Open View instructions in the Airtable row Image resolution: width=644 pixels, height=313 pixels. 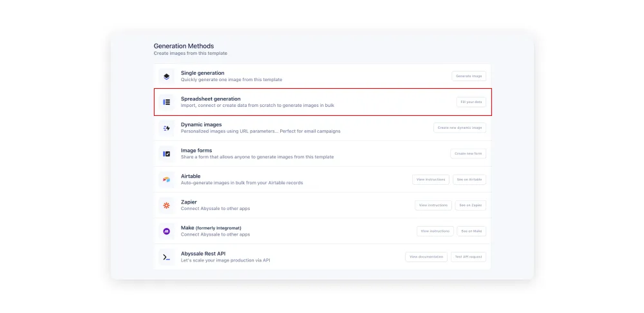pos(430,180)
